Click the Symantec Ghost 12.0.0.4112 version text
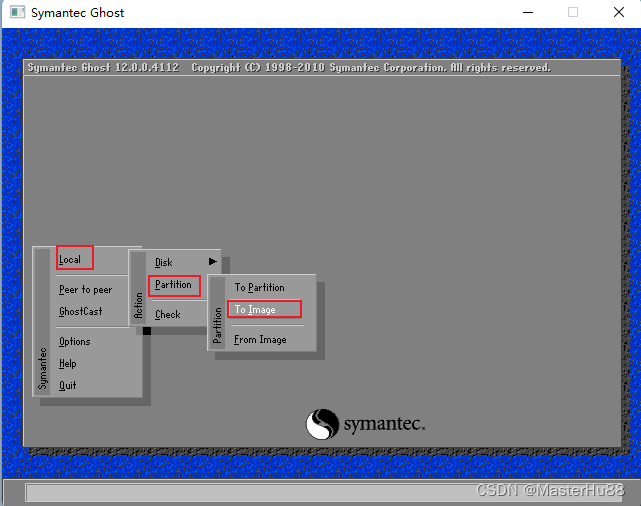Screen dimensions: 641x506 point(103,67)
